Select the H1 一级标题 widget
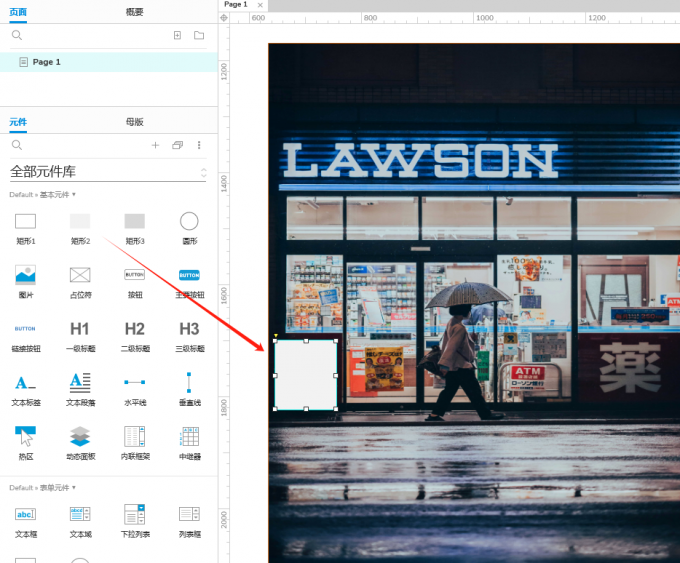Viewport: 680px width, 563px height. 80,337
